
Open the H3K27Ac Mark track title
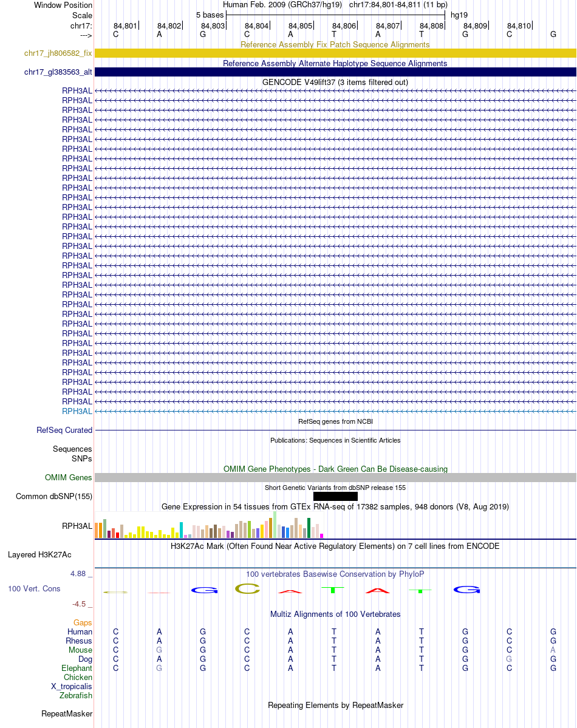[335, 546]
